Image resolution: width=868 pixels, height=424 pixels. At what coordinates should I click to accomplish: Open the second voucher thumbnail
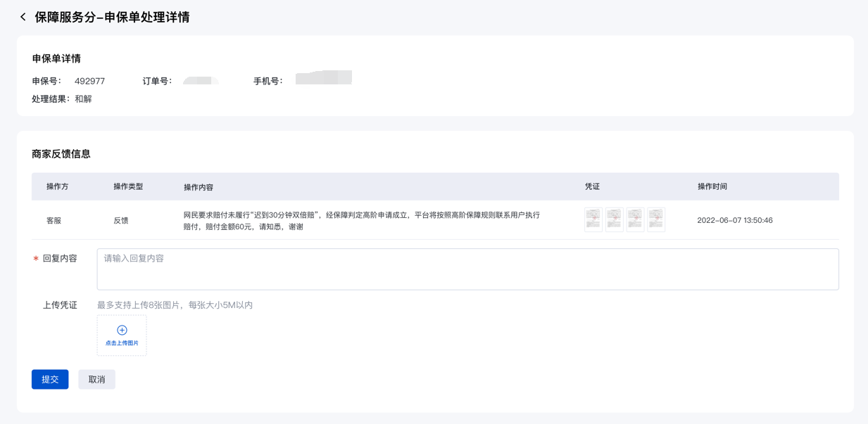click(614, 219)
